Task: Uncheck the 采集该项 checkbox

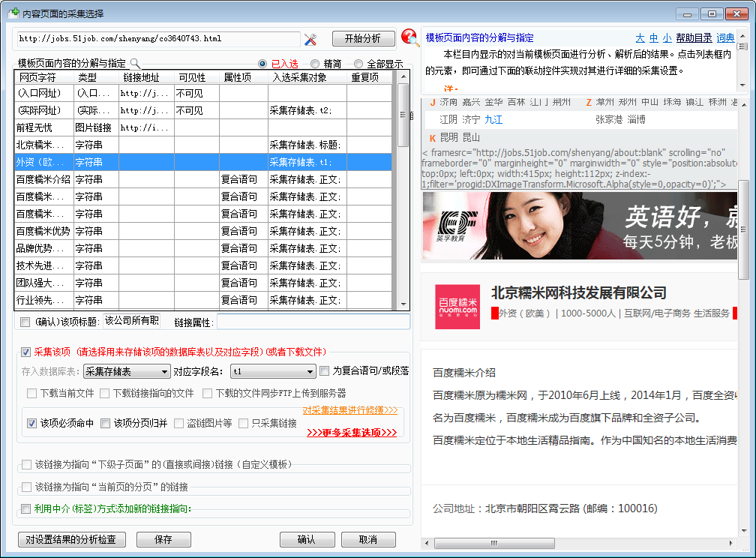Action: [26, 352]
